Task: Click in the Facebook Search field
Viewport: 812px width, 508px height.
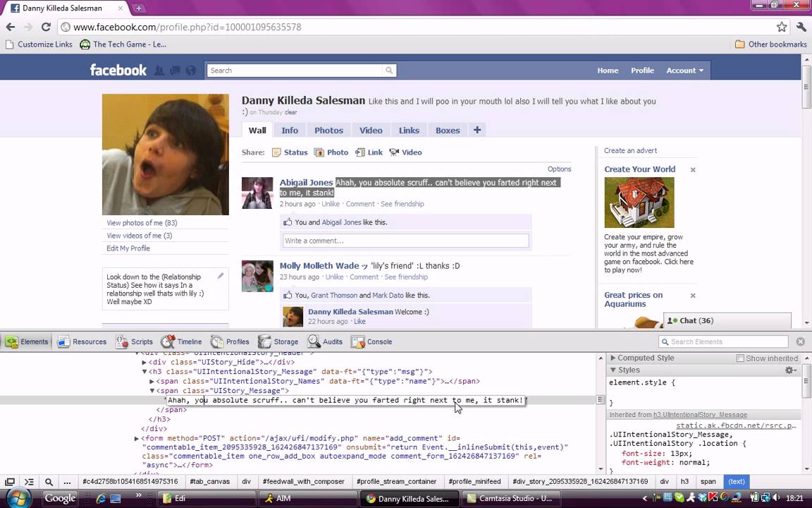Action: (x=295, y=71)
